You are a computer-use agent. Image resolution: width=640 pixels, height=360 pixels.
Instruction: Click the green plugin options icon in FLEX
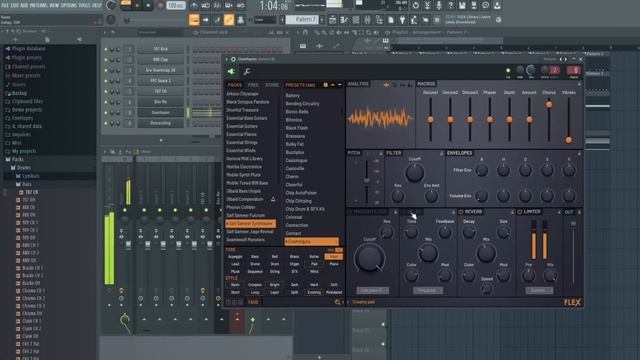(231, 72)
